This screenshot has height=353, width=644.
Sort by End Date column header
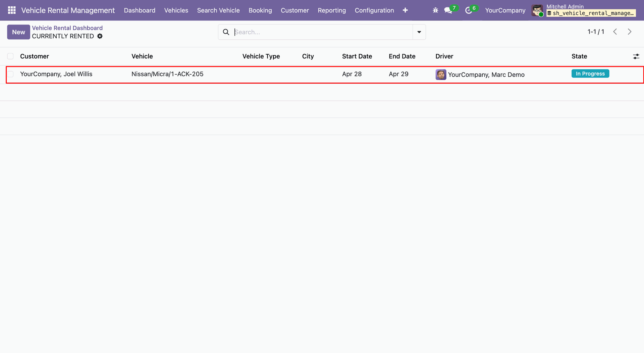pyautogui.click(x=402, y=56)
